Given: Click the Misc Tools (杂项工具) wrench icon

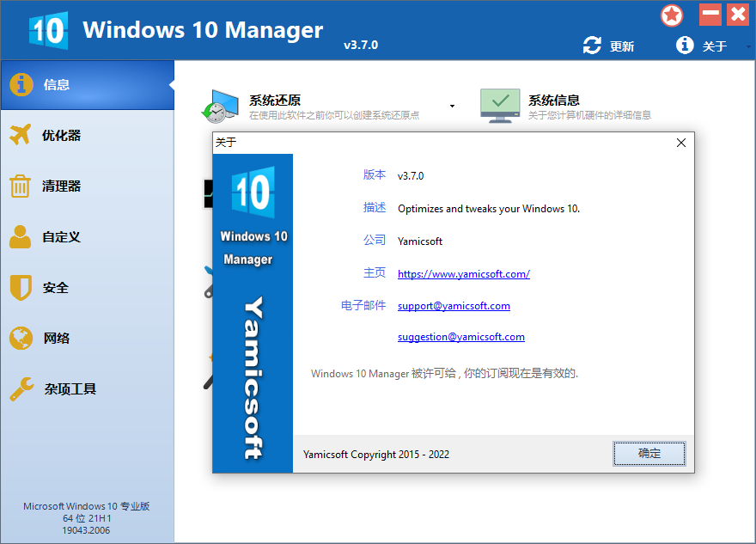Looking at the screenshot, I should click(21, 388).
